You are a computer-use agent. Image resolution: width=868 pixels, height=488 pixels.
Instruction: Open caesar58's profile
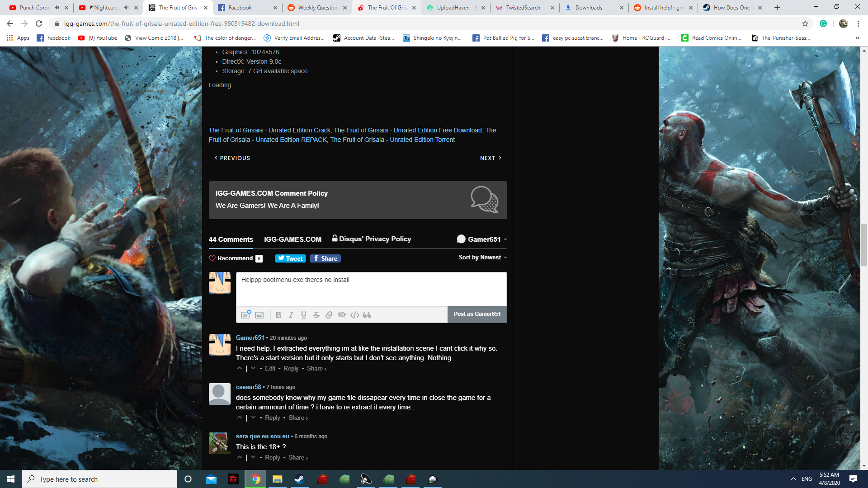[x=248, y=387]
